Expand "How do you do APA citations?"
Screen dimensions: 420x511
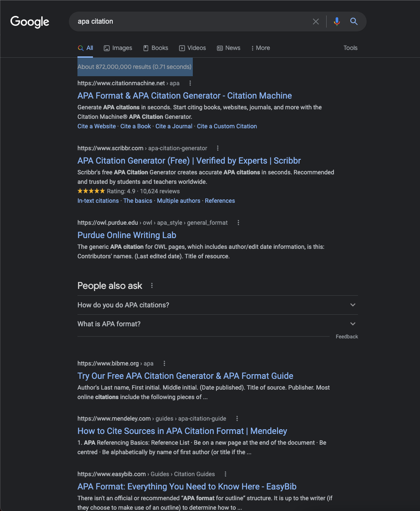217,305
